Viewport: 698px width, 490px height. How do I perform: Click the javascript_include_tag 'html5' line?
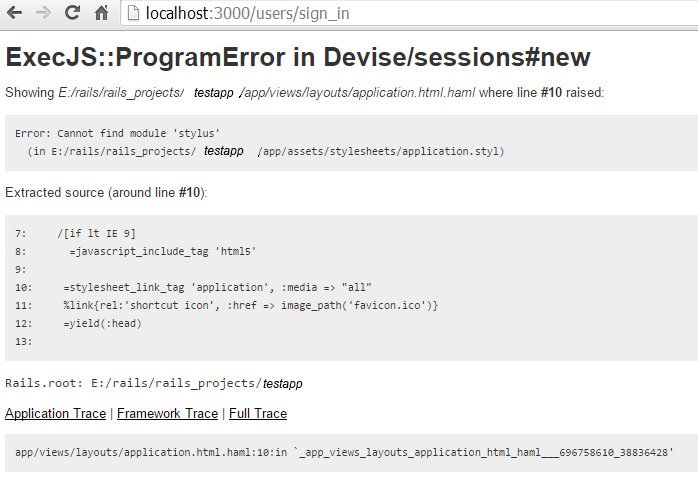pyautogui.click(x=163, y=251)
